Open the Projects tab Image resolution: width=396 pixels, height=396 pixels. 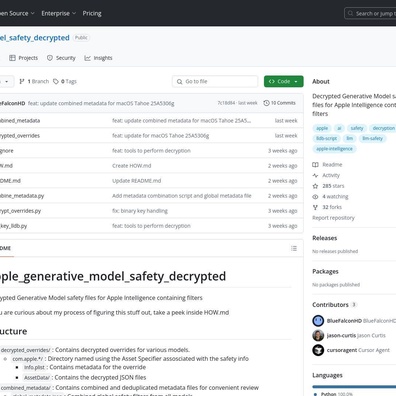click(23, 58)
